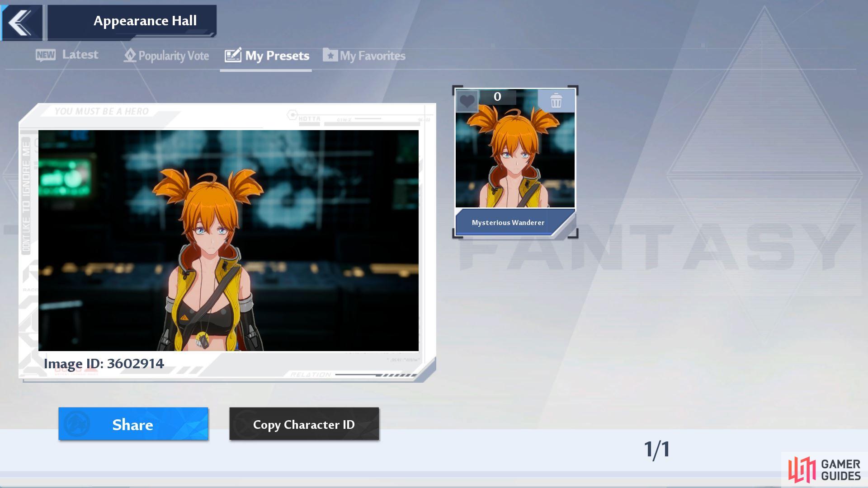Click the Copy Character ID button
This screenshot has width=868, height=488.
coord(303,424)
